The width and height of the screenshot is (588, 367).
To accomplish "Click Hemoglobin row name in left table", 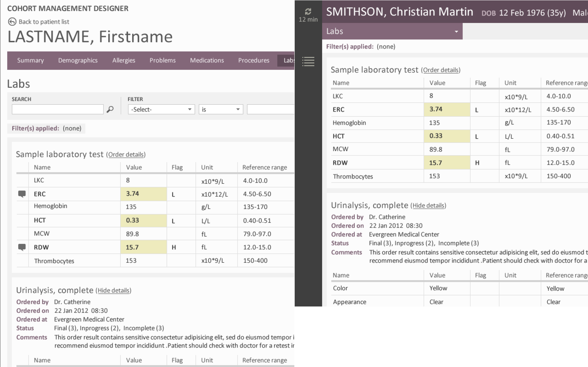I will [x=51, y=206].
